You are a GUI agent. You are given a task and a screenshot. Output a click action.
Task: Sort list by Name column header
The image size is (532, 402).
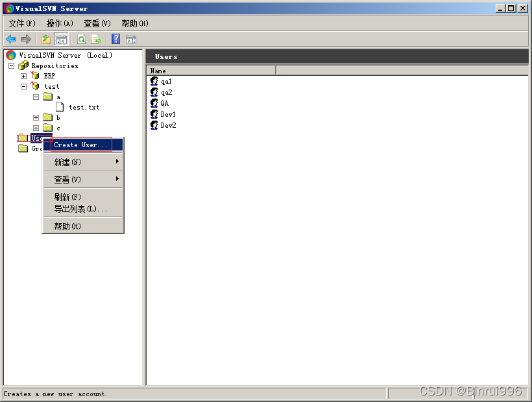click(212, 71)
